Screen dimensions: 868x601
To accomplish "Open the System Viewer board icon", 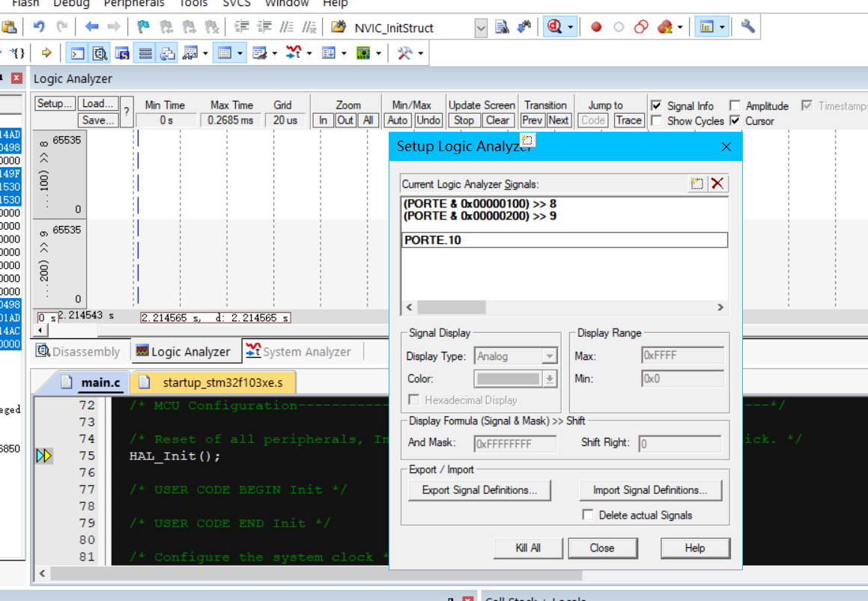I will 363,53.
